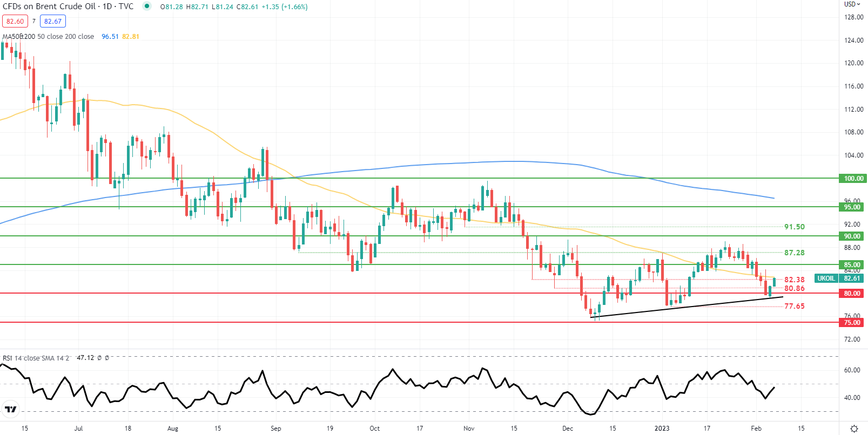Click the 19 date label after Sep
The image size is (868, 435).
click(330, 429)
